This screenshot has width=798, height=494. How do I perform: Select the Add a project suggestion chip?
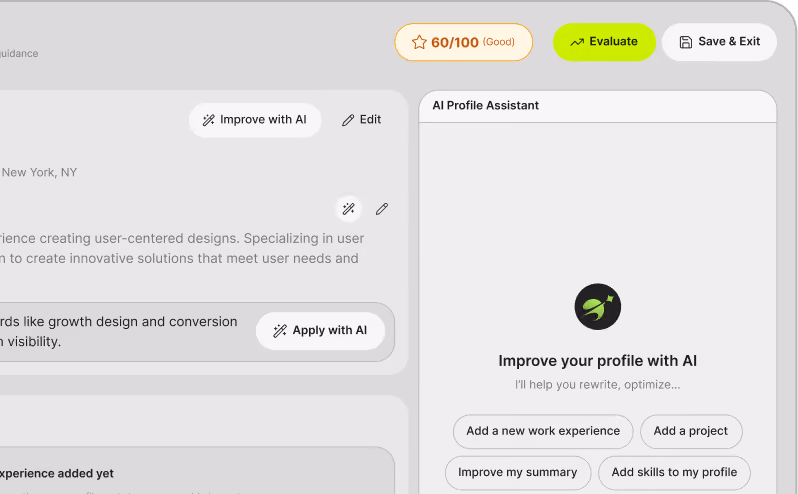pos(691,431)
